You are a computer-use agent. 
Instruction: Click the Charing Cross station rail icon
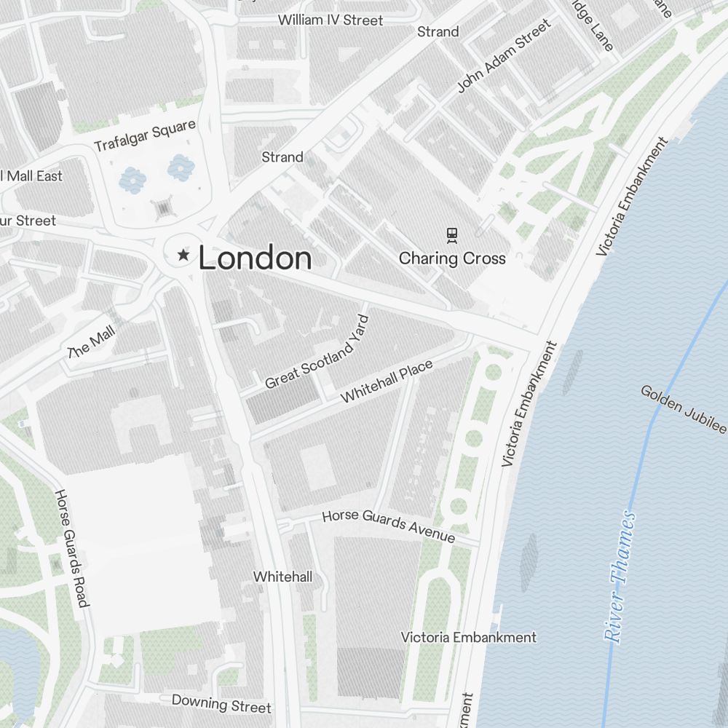(x=452, y=235)
